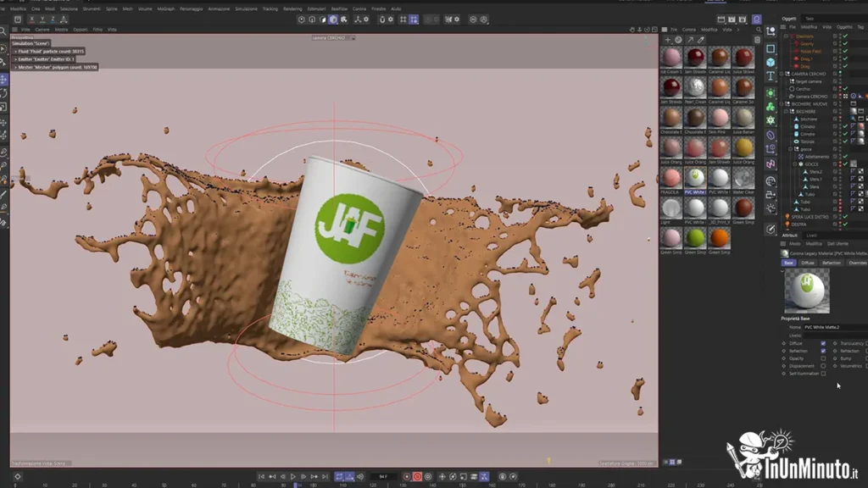This screenshot has height=488, width=868.
Task: Click the Move tool in left toolbar
Action: click(4, 79)
